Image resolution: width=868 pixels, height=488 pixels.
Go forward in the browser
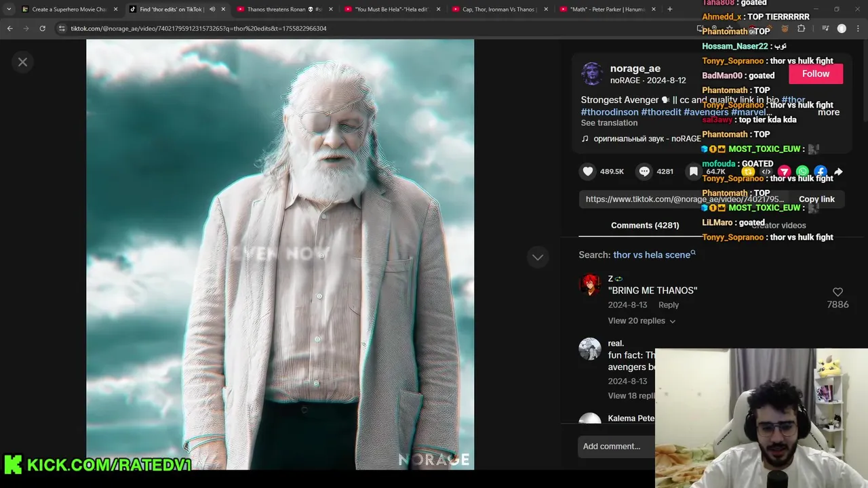pyautogui.click(x=26, y=28)
